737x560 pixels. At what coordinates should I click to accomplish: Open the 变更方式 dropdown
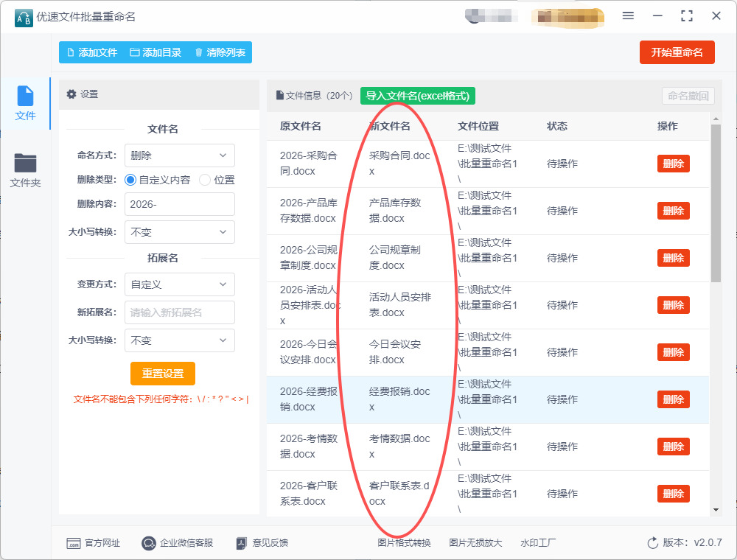(179, 284)
